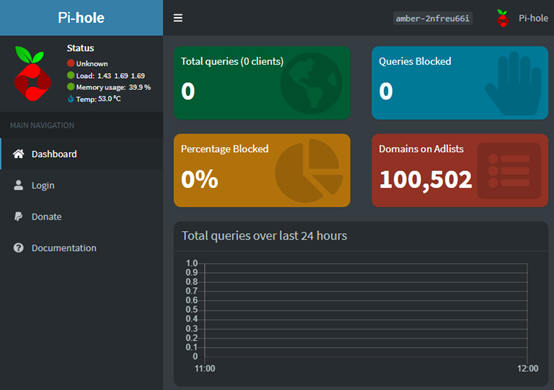Click the small Pi-hole logo in the top bar
The image size is (554, 390).
[502, 18]
